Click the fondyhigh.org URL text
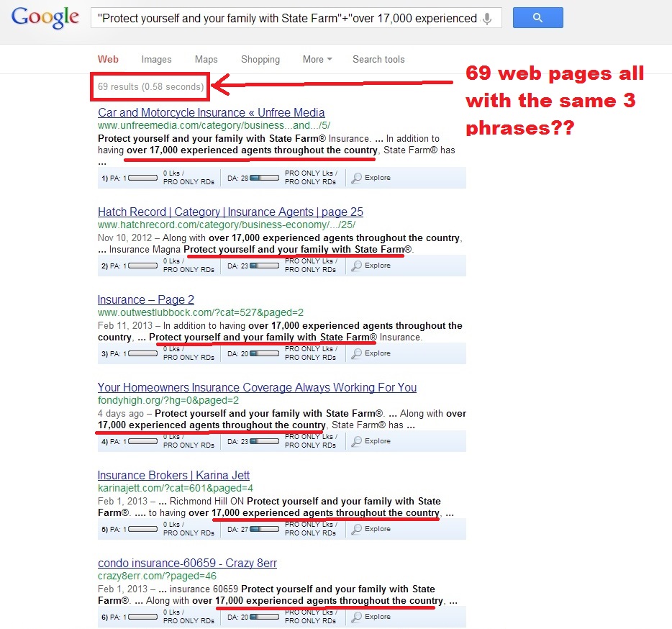This screenshot has height=629, width=672. (168, 400)
